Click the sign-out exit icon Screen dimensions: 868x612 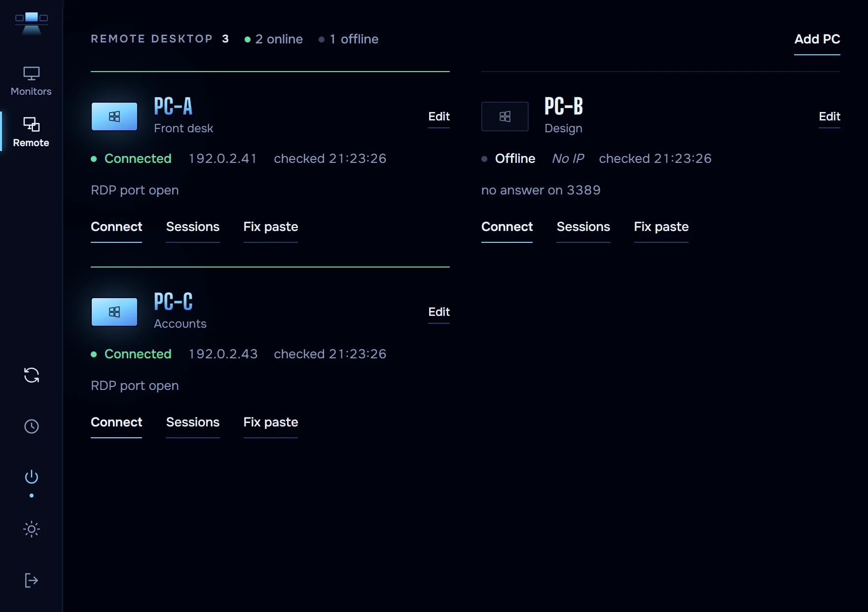pos(32,580)
